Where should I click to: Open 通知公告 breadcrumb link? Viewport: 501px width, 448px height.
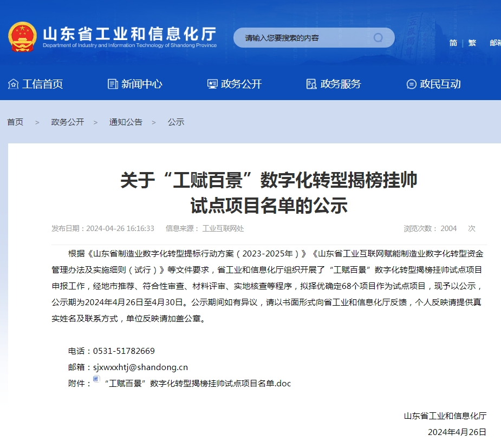[x=126, y=122]
